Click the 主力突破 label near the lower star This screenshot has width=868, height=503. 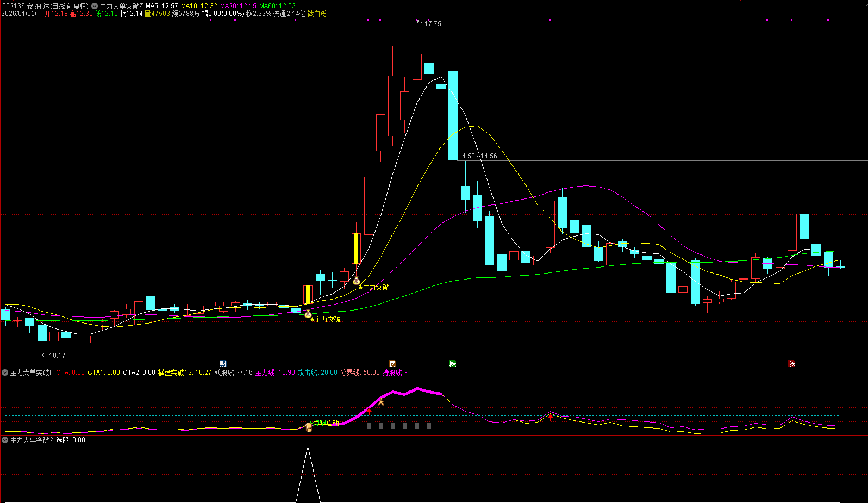pos(327,319)
